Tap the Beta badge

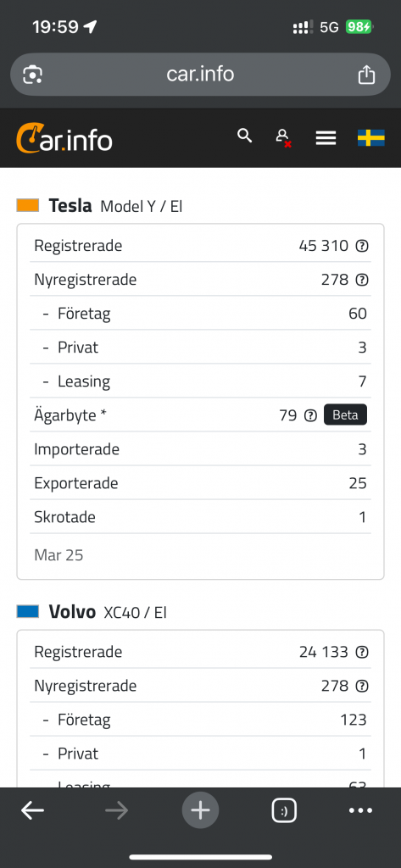click(346, 415)
